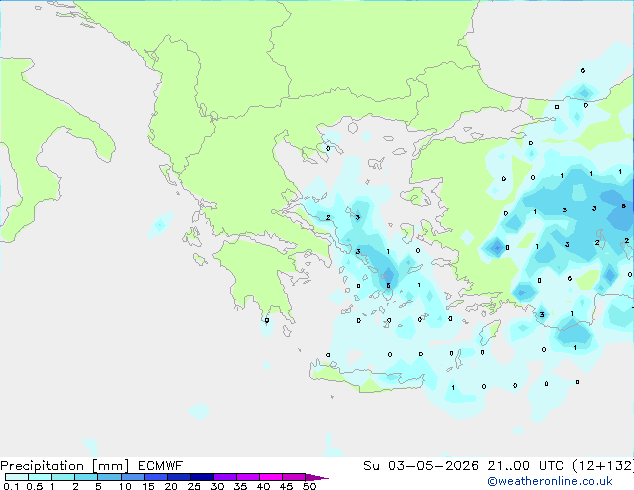This screenshot has height=490, width=634.
Task: Click the 50 legend value label
Action: (x=309, y=486)
